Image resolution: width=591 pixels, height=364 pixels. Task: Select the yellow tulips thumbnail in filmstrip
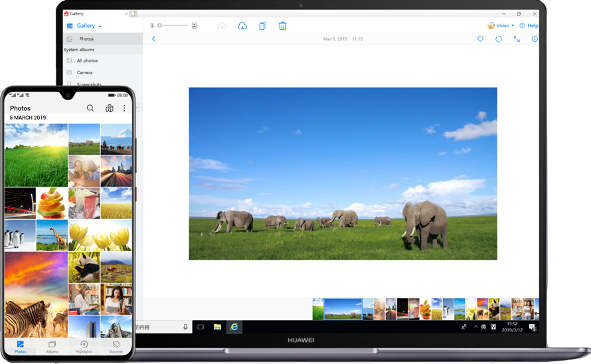[471, 310]
